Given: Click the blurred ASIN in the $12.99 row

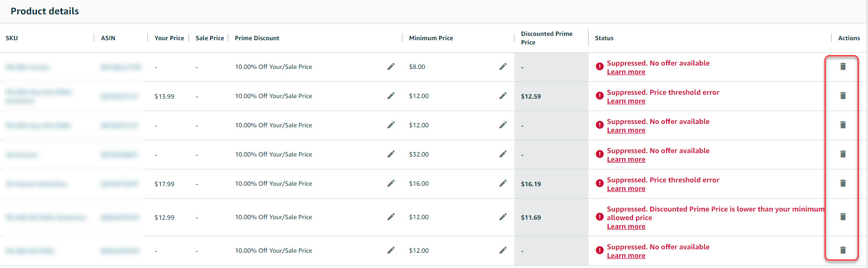Looking at the screenshot, I should tap(120, 217).
